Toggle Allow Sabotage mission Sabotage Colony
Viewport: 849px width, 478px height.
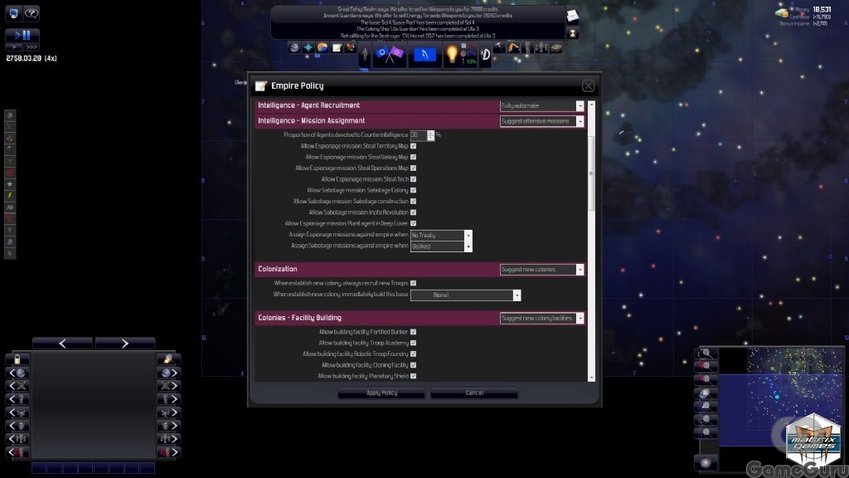(x=413, y=191)
